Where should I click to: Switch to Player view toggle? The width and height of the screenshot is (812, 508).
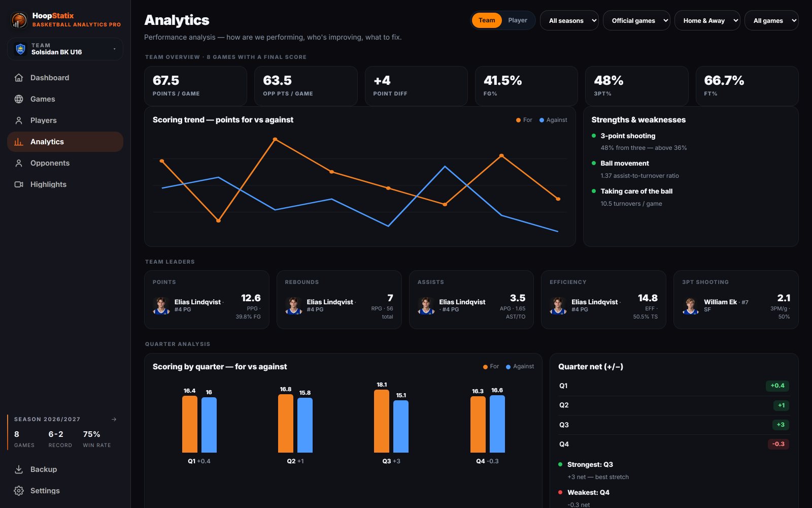tap(518, 20)
